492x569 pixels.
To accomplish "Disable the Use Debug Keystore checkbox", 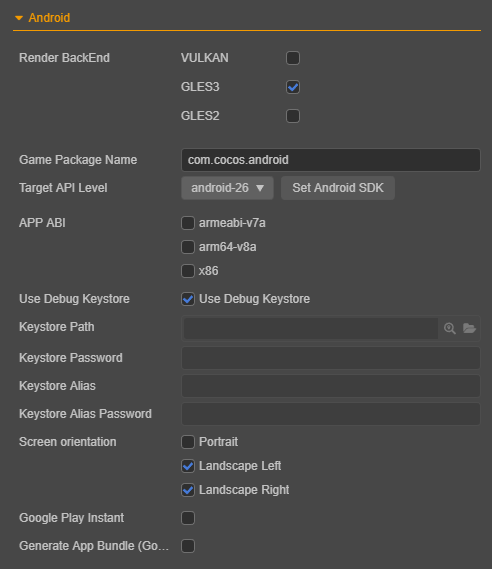I will pyautogui.click(x=188, y=299).
